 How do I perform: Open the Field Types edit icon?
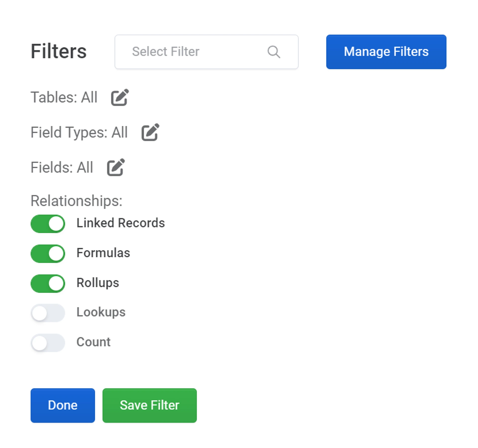[x=150, y=132]
